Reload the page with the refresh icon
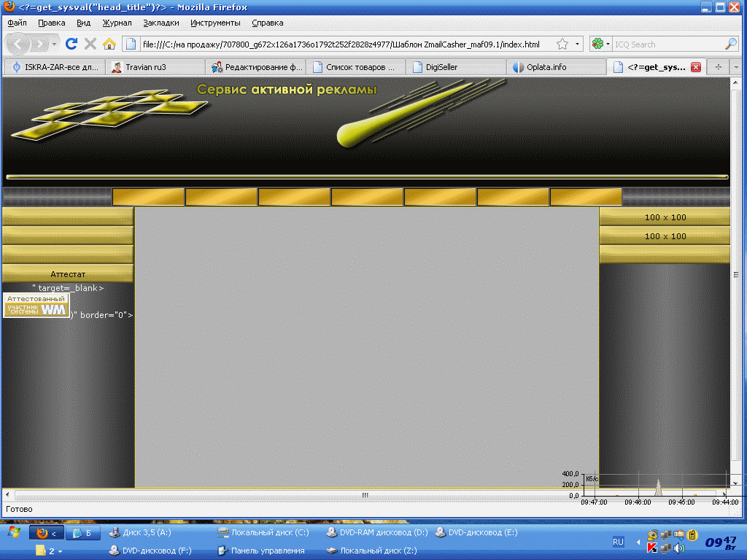 pos(71,44)
